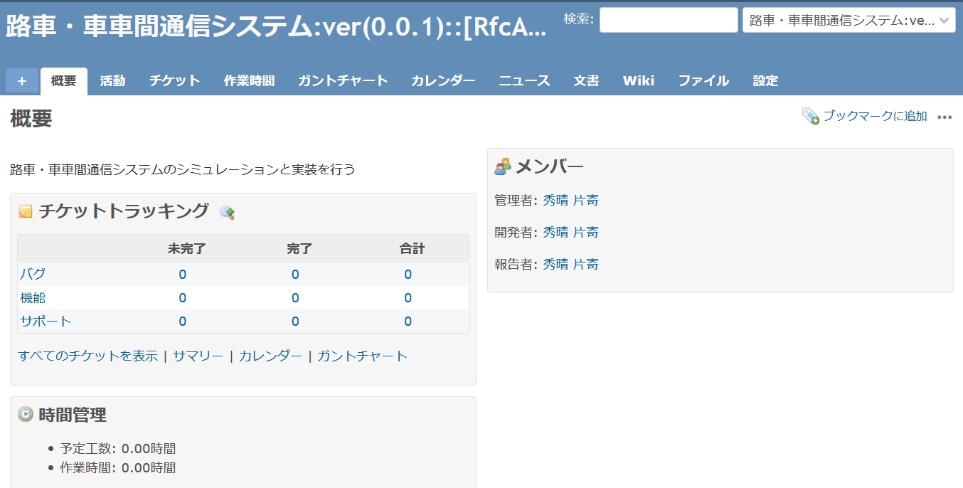Click the ブックマークに追加 link
963x488 pixels.
[x=875, y=116]
